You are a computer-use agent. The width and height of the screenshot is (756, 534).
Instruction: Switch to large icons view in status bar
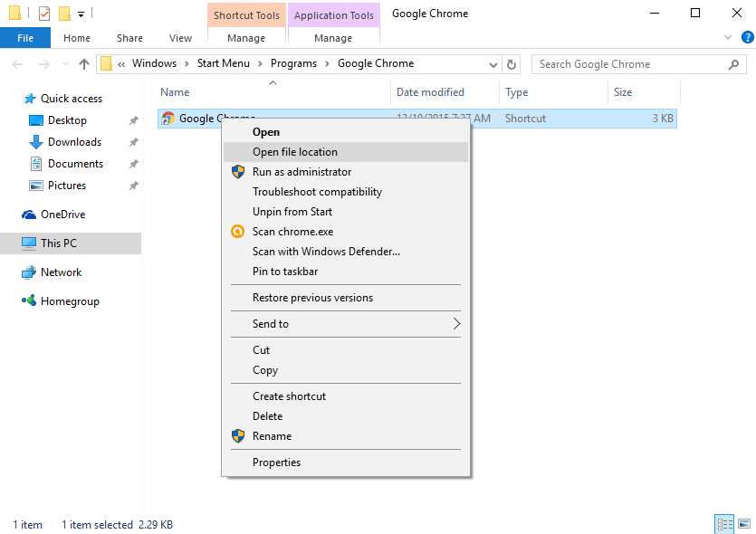(743, 523)
